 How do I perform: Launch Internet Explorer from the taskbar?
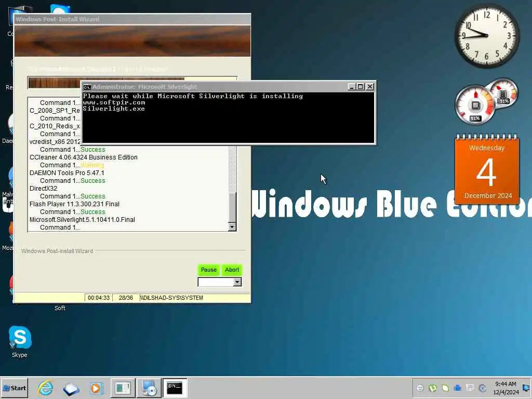(x=46, y=388)
